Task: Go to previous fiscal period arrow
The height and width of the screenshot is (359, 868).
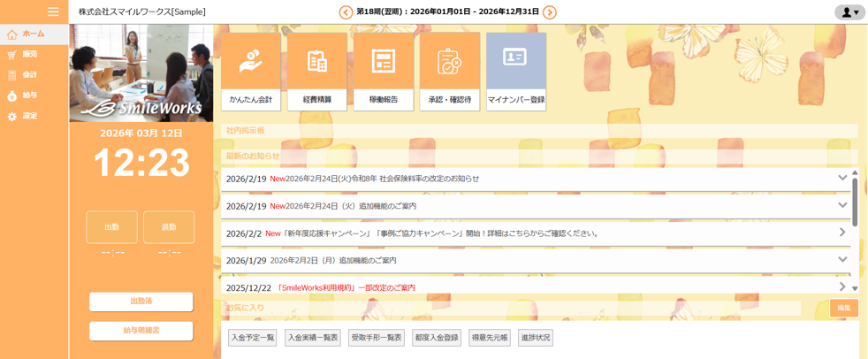Action: (346, 12)
